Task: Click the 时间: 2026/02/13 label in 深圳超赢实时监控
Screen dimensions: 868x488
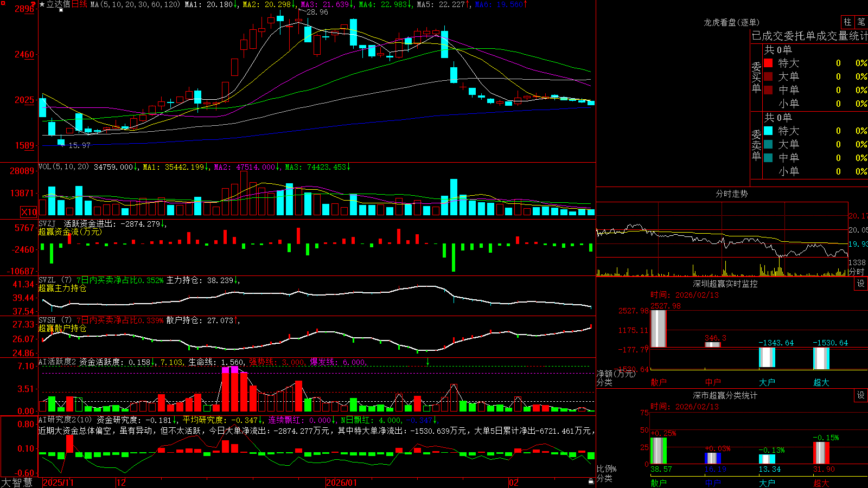Action: pos(685,295)
